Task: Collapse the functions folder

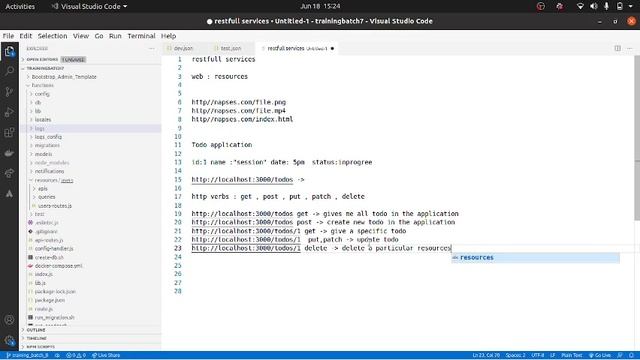Action: [x=42, y=85]
